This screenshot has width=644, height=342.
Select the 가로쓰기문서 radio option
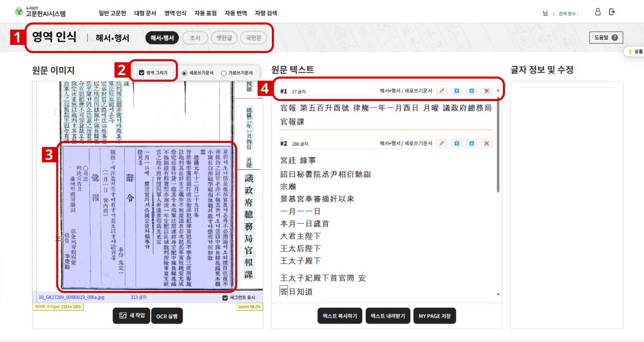pos(223,73)
